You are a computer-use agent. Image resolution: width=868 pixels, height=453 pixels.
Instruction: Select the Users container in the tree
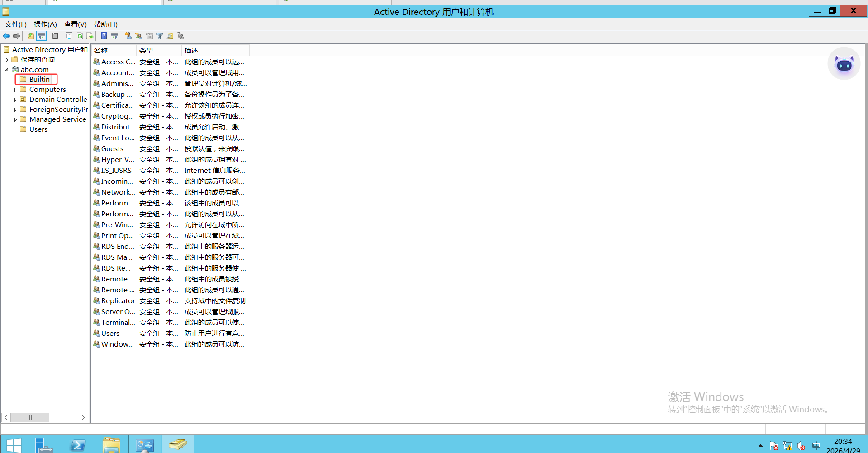(38, 129)
